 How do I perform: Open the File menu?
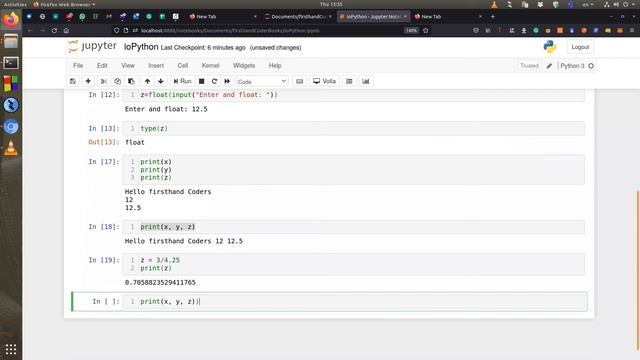(78, 65)
